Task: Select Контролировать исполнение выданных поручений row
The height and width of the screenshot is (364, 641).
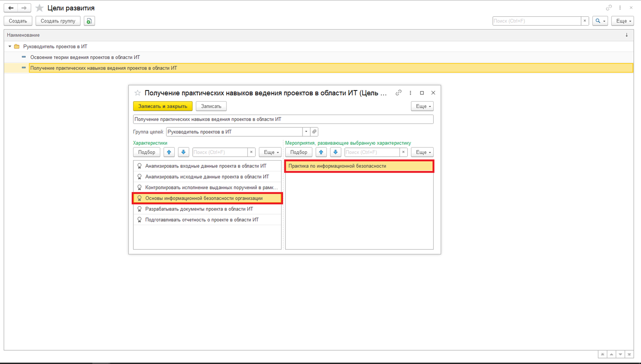Action: click(207, 188)
